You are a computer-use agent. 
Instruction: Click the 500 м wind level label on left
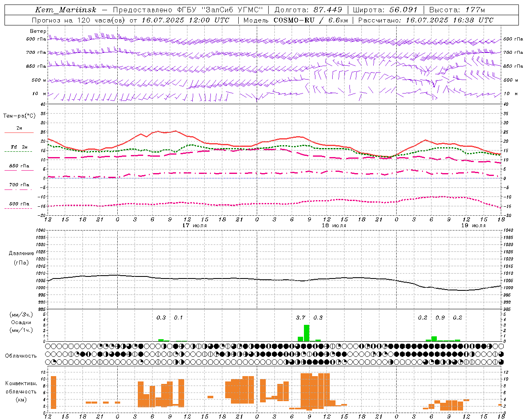click(39, 80)
